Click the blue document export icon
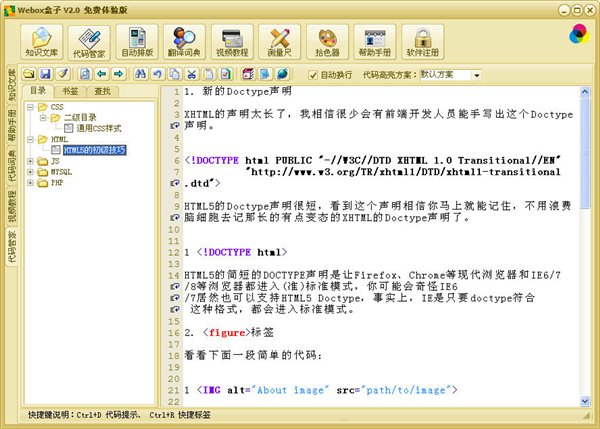 pyautogui.click(x=265, y=74)
